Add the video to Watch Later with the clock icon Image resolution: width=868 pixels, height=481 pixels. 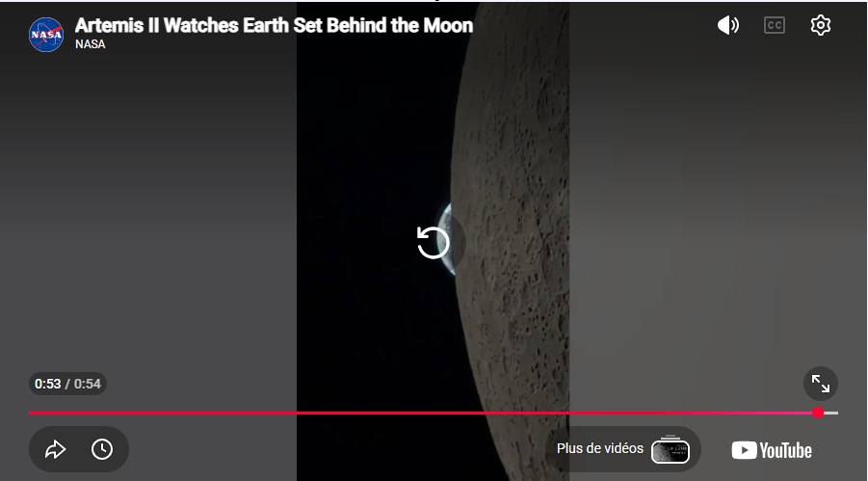click(x=102, y=449)
